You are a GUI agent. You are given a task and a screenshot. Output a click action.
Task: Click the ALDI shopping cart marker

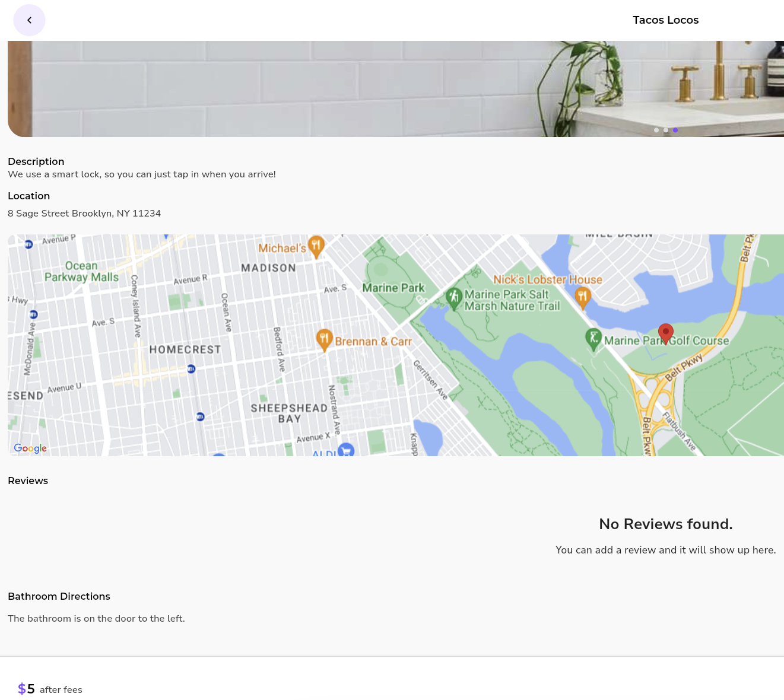click(346, 450)
